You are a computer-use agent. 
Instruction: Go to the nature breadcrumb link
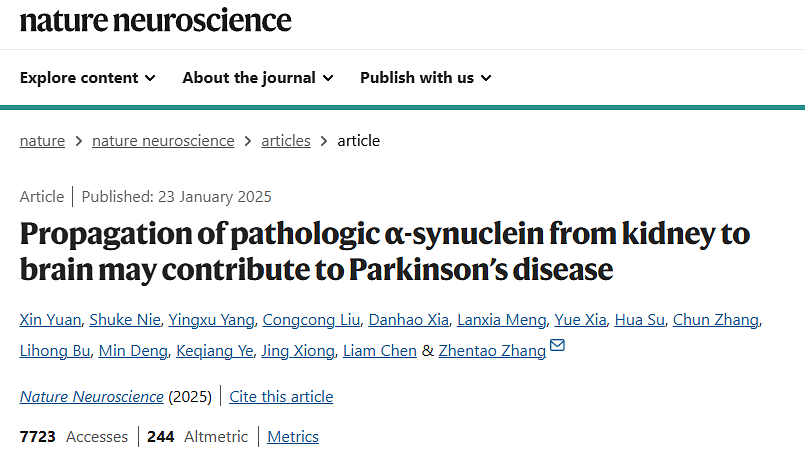pyautogui.click(x=42, y=141)
